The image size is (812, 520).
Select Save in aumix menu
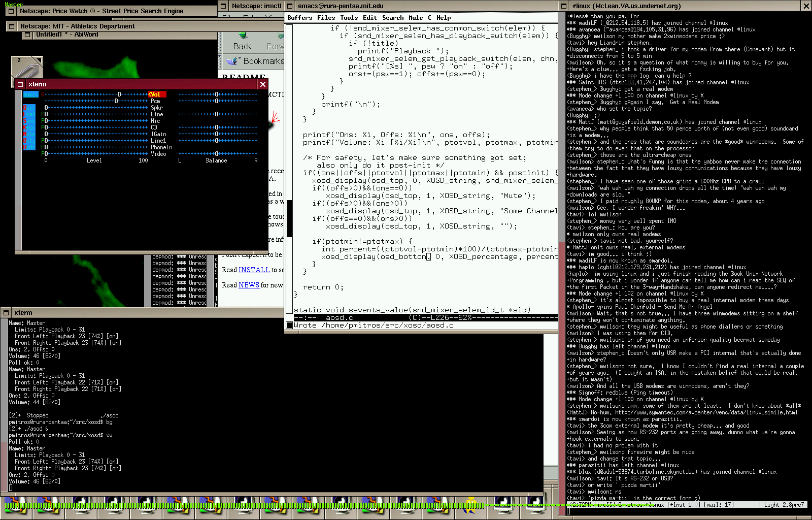(x=29, y=121)
